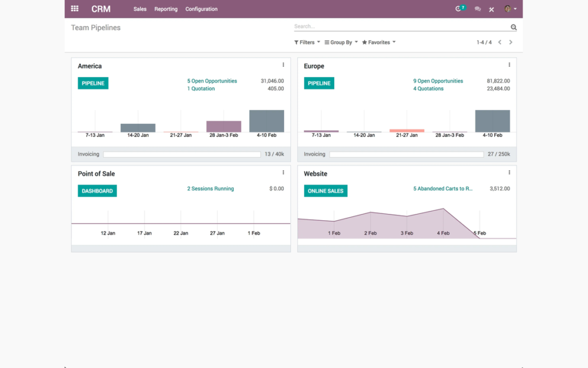Image resolution: width=588 pixels, height=368 pixels.
Task: Click the 31,046.00 amount in America
Action: (272, 80)
